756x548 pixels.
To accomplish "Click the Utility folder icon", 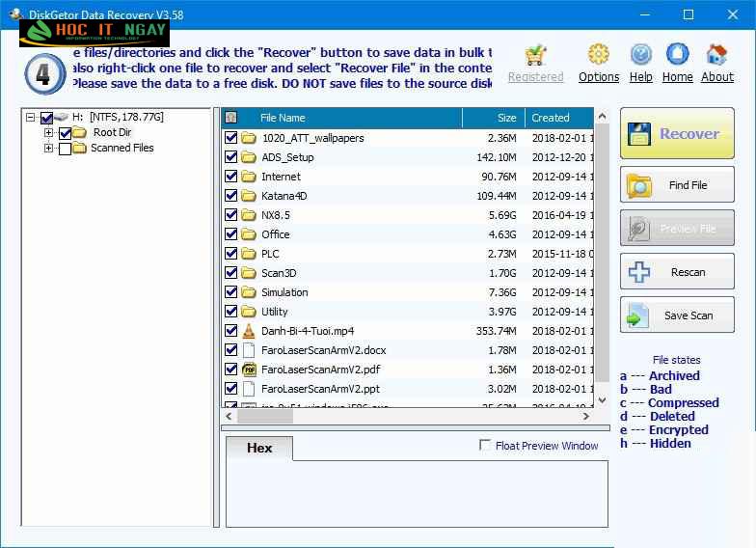I will pyautogui.click(x=249, y=312).
